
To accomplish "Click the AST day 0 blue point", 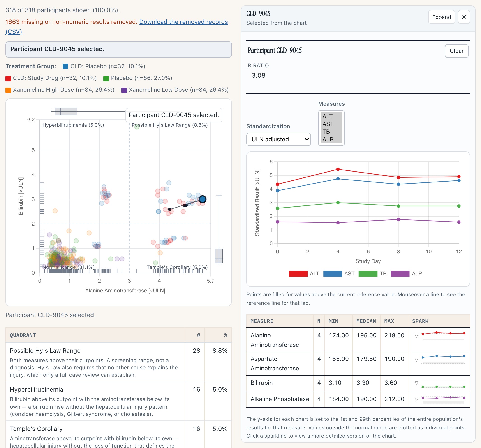I will (x=277, y=191).
